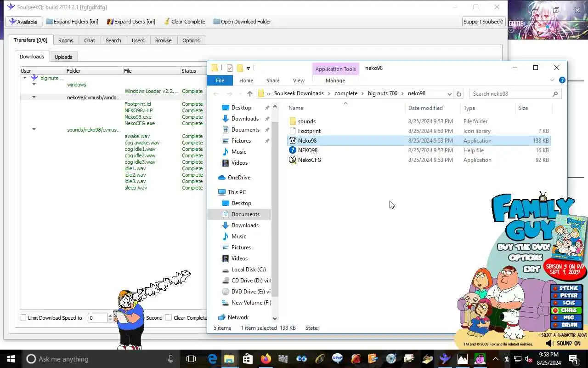Show hidden system tray icons
This screenshot has width=588, height=368.
(495, 359)
